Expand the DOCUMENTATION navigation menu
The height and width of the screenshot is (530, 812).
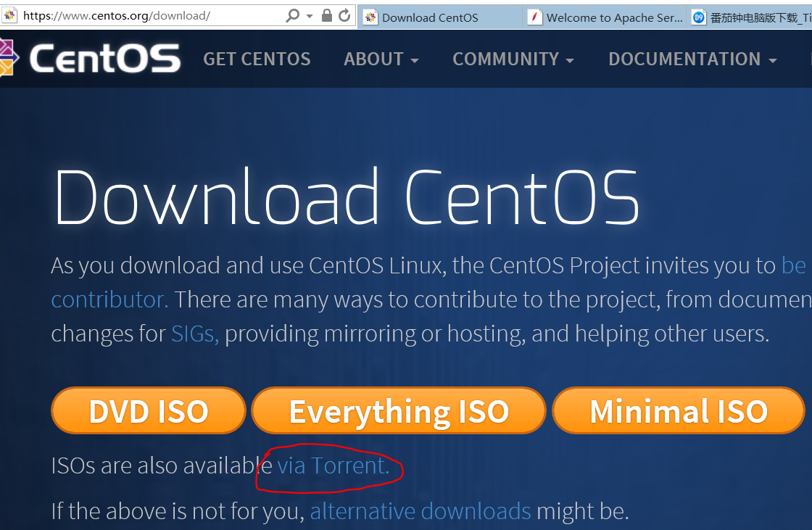point(693,59)
